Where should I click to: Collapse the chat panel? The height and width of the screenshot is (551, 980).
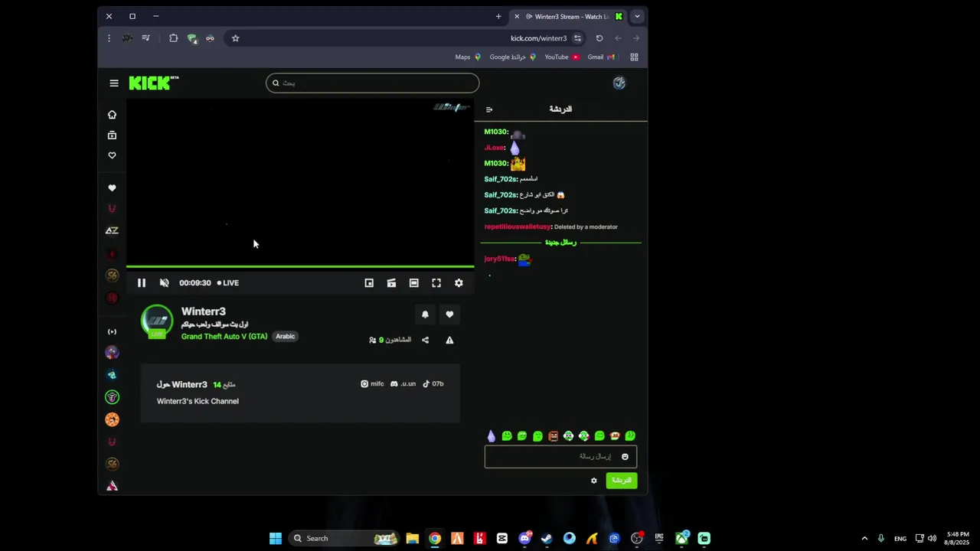(x=489, y=109)
